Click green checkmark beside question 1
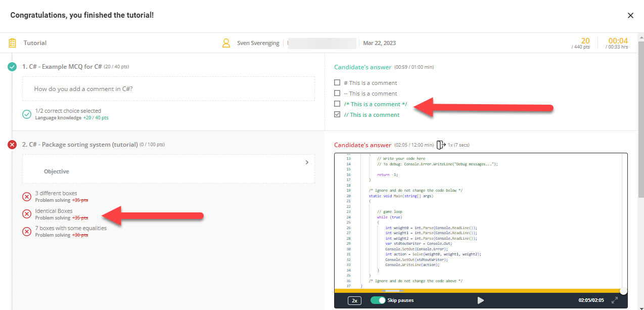 (x=12, y=67)
